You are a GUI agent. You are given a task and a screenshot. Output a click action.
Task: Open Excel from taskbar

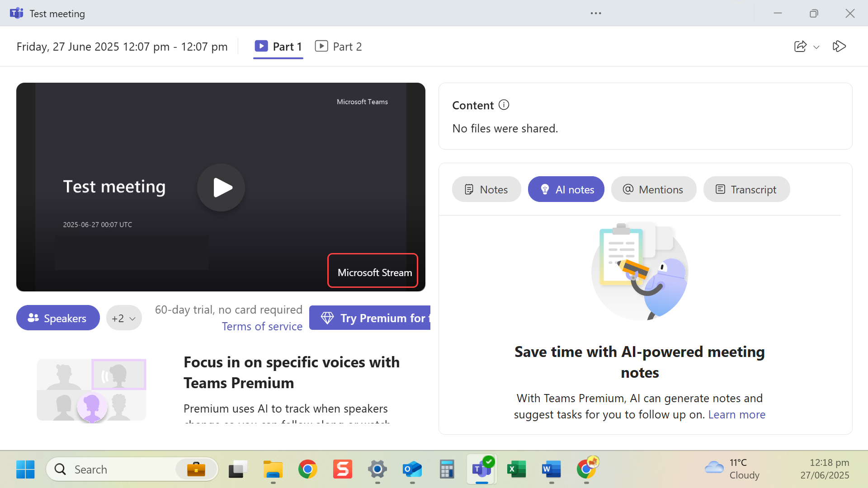tap(517, 469)
